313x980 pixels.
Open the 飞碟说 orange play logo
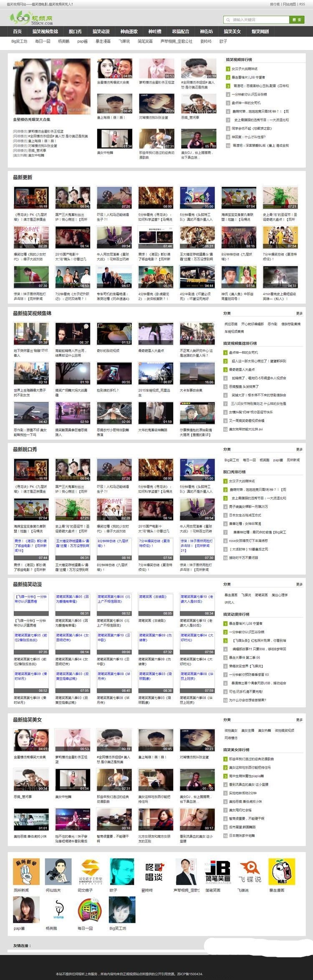(x=250, y=872)
